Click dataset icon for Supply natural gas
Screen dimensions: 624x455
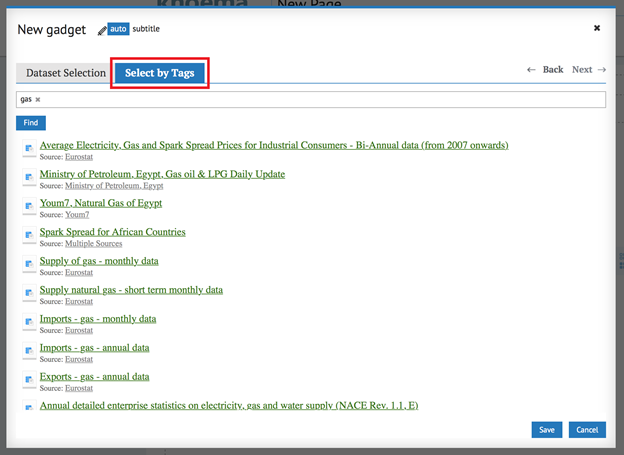[29, 293]
